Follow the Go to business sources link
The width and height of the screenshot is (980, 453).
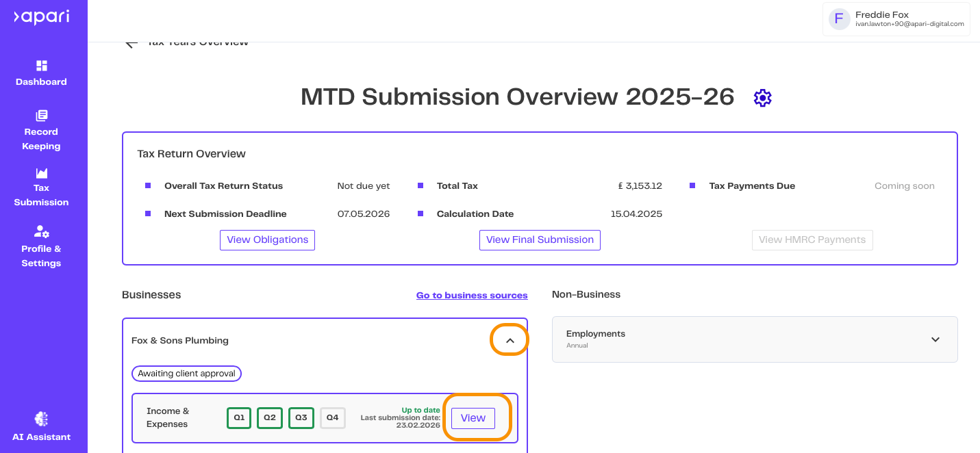(x=472, y=296)
